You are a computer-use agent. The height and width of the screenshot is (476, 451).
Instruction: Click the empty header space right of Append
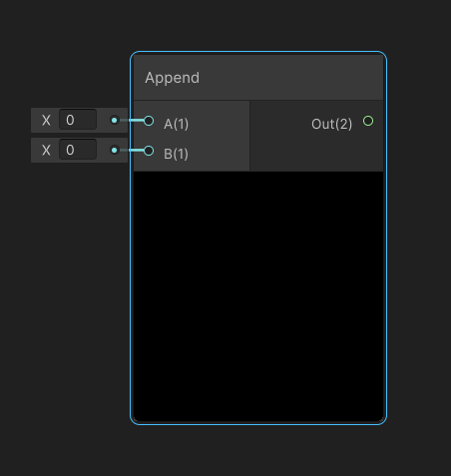coord(291,78)
